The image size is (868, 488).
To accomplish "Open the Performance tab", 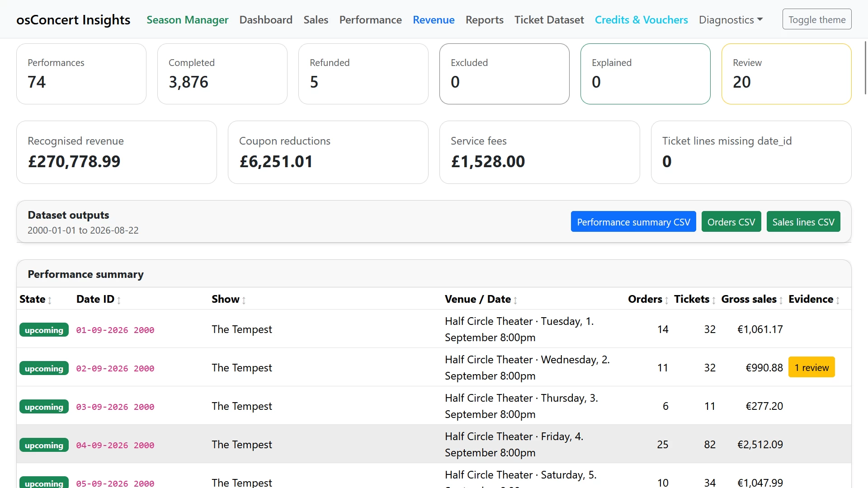I will click(371, 19).
